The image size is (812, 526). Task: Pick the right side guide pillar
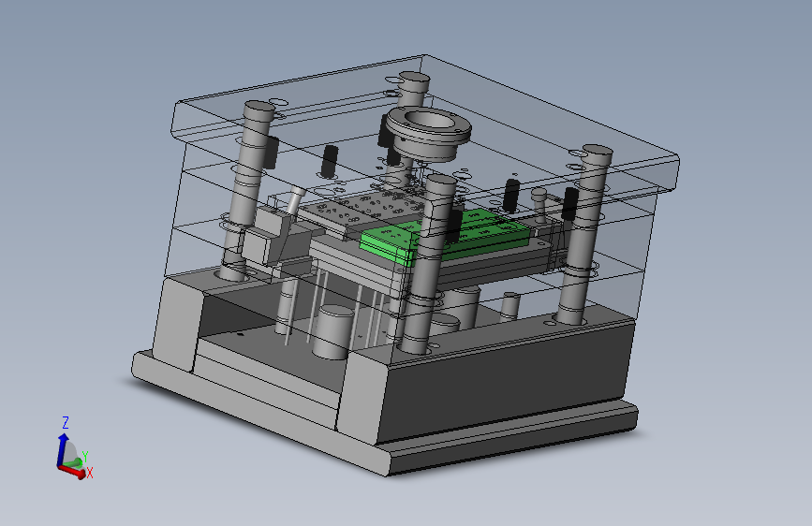tap(583, 234)
